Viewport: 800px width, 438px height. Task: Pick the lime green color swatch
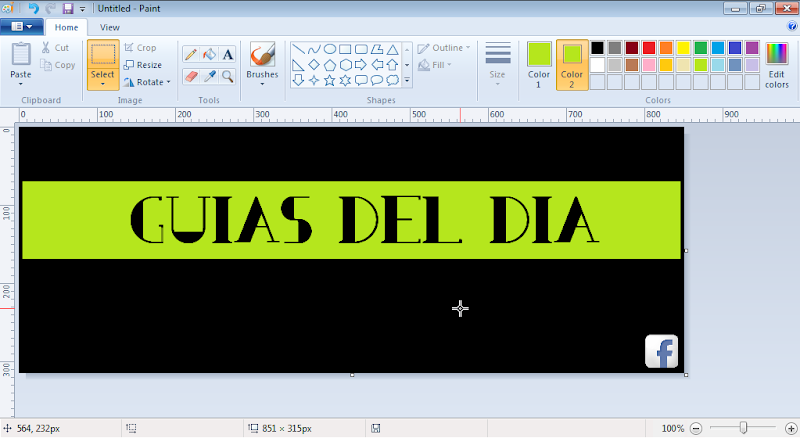coord(701,65)
